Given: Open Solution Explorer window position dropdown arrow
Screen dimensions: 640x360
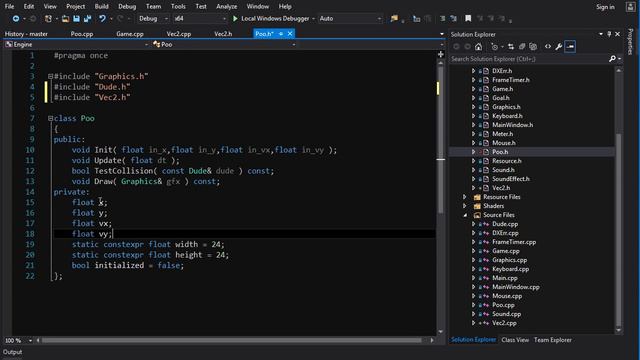Looking at the screenshot, I should (601, 35).
